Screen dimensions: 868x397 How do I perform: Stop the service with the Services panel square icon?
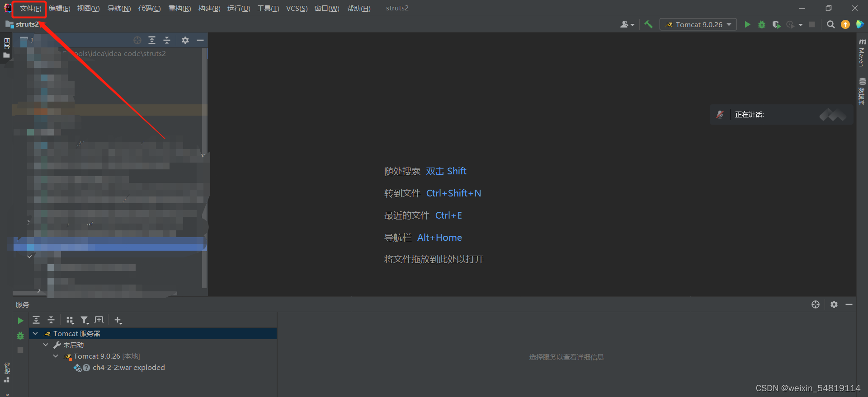[20, 350]
